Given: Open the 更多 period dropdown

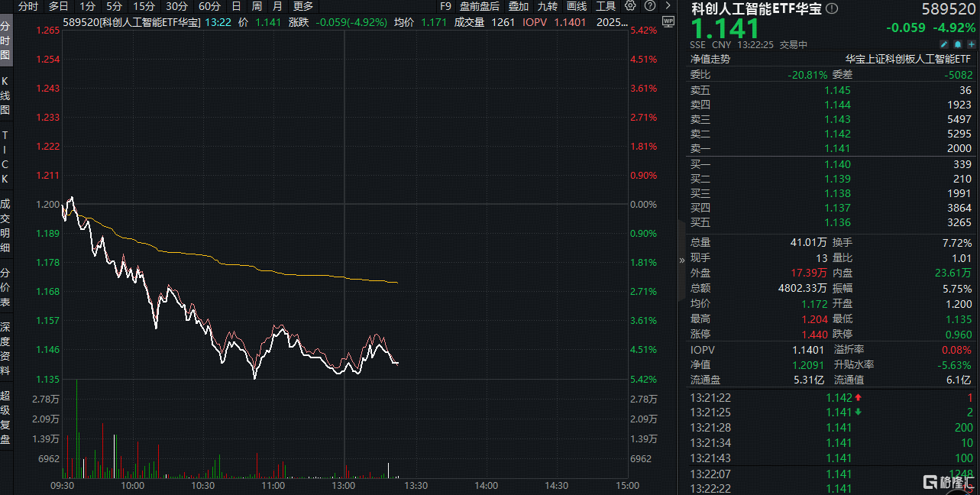Looking at the screenshot, I should (303, 6).
